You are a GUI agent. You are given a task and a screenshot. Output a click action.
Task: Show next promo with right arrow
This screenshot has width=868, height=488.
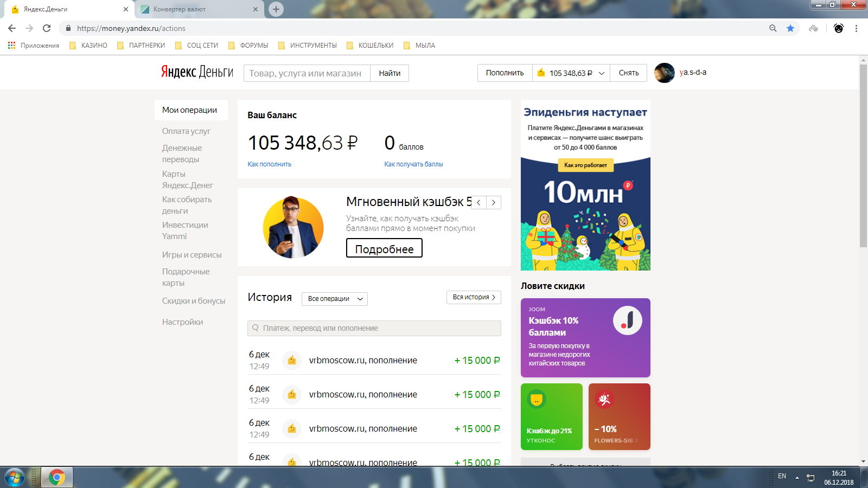494,202
